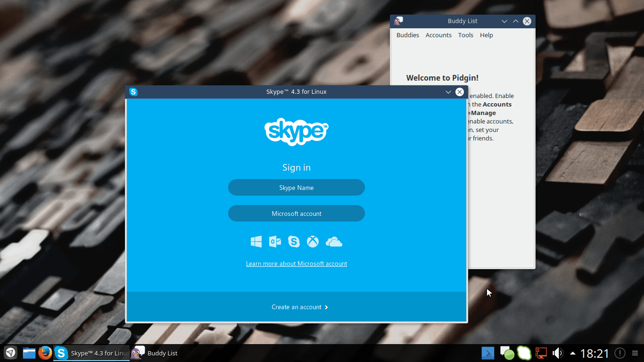This screenshot has width=644, height=362.
Task: Click Pidgin chat status tray icon
Action: [x=507, y=353]
